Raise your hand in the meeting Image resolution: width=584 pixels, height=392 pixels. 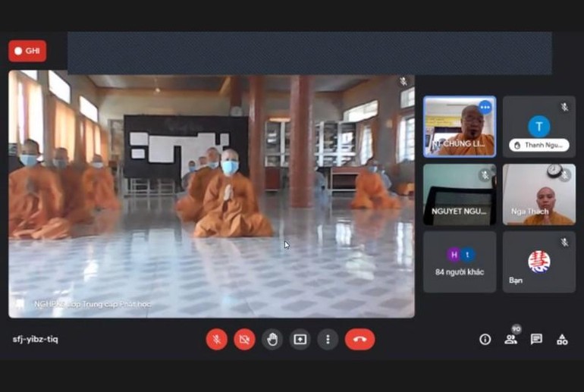(x=272, y=340)
